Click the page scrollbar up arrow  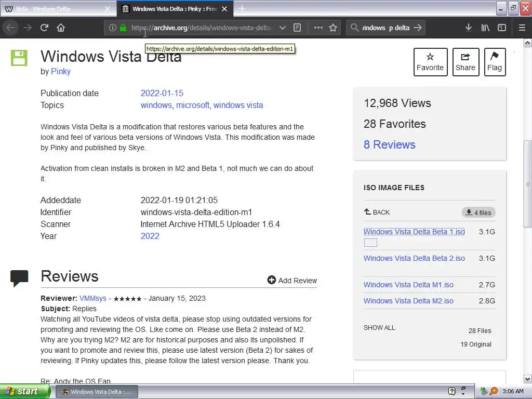(x=527, y=43)
